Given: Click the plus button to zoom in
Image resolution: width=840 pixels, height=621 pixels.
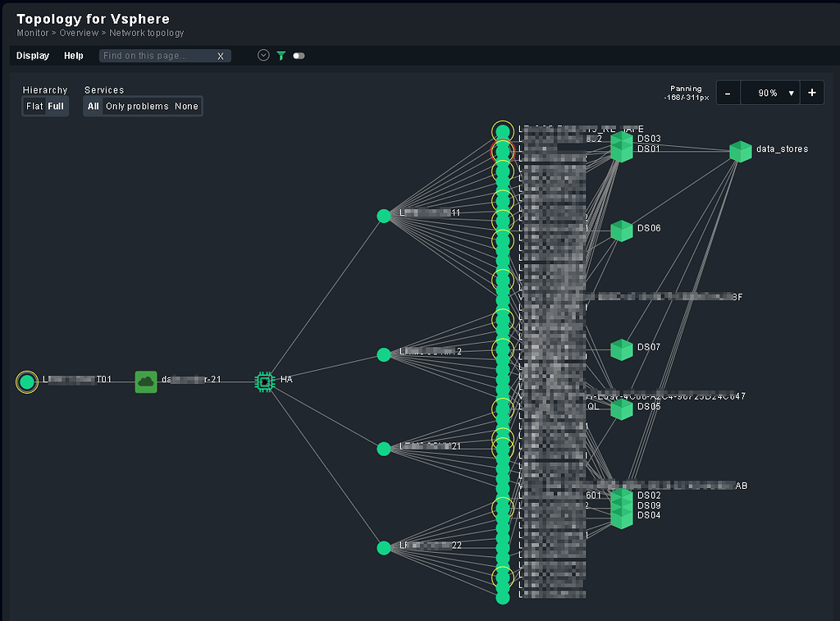Looking at the screenshot, I should [811, 93].
